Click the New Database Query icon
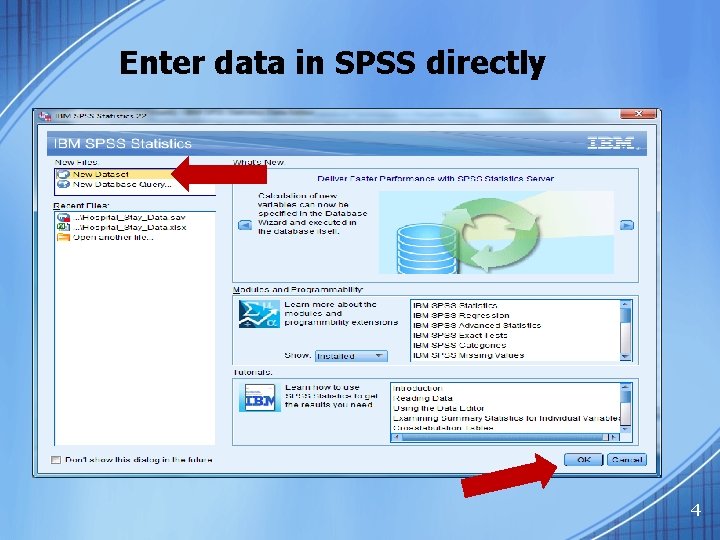The image size is (720, 540). click(63, 185)
